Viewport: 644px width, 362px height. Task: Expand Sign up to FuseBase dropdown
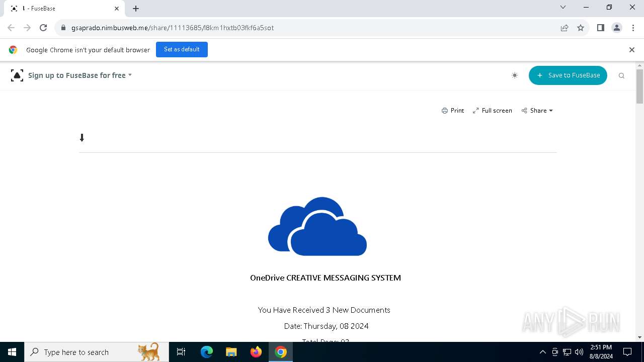[80, 75]
